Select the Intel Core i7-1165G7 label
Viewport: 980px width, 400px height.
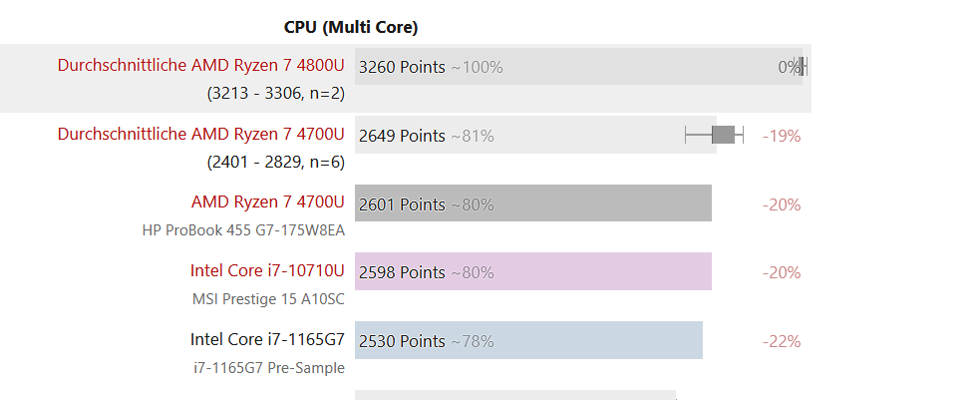tap(267, 339)
